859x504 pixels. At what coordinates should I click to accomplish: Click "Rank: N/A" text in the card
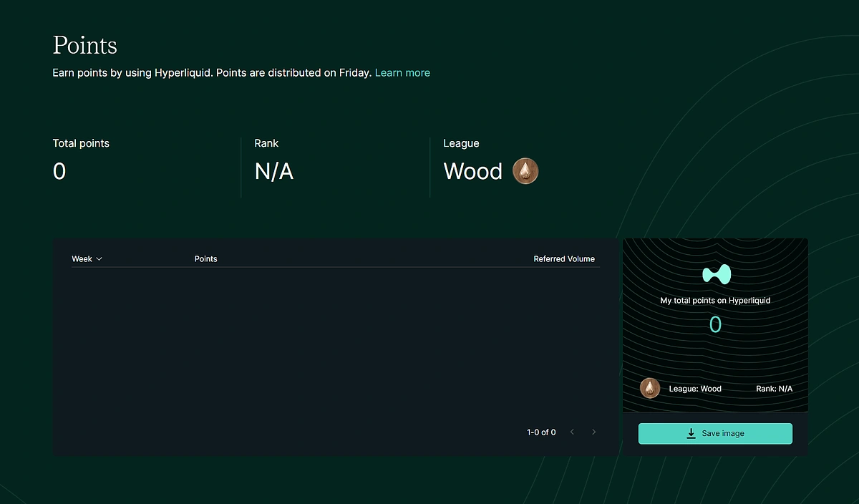774,389
